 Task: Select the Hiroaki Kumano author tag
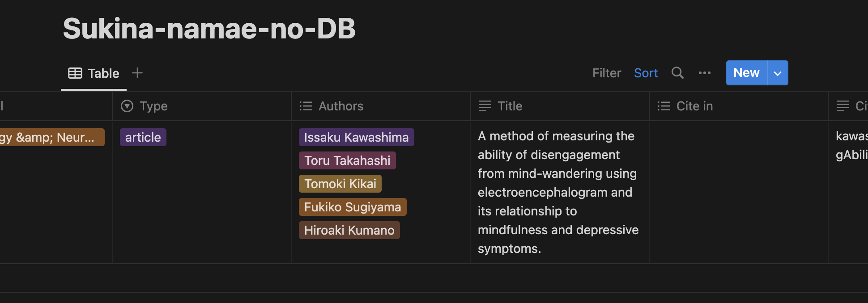[x=349, y=230]
